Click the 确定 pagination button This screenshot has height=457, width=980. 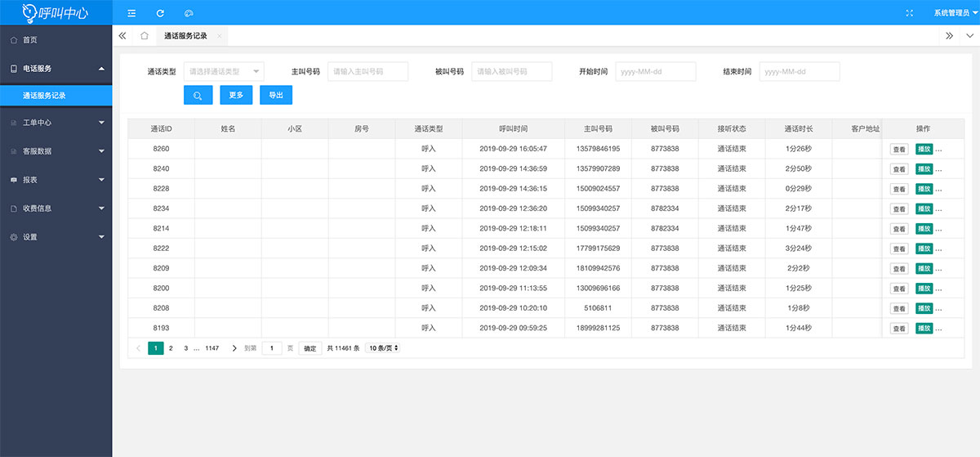pos(310,347)
